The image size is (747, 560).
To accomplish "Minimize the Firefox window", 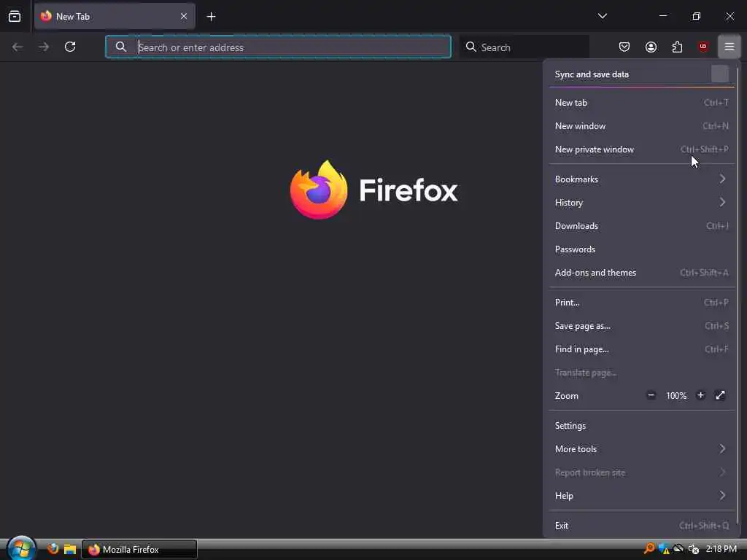I will [662, 16].
